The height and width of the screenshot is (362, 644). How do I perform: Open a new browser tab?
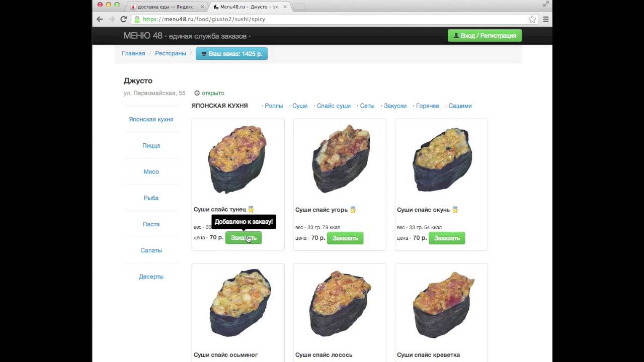[x=299, y=7]
